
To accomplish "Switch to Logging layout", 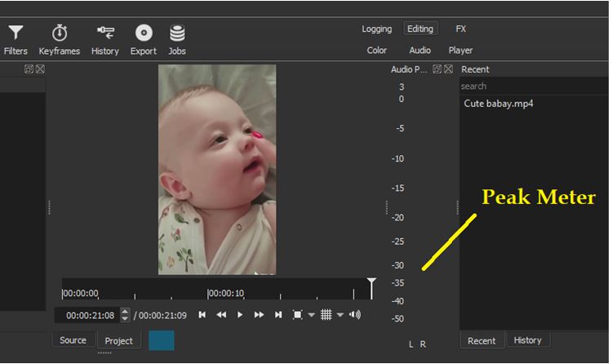I will [x=377, y=29].
